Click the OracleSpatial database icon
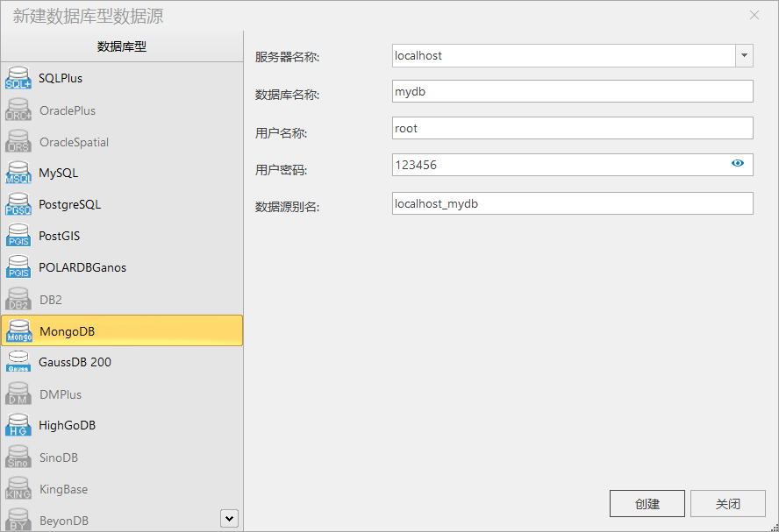The width and height of the screenshot is (779, 532). [18, 141]
